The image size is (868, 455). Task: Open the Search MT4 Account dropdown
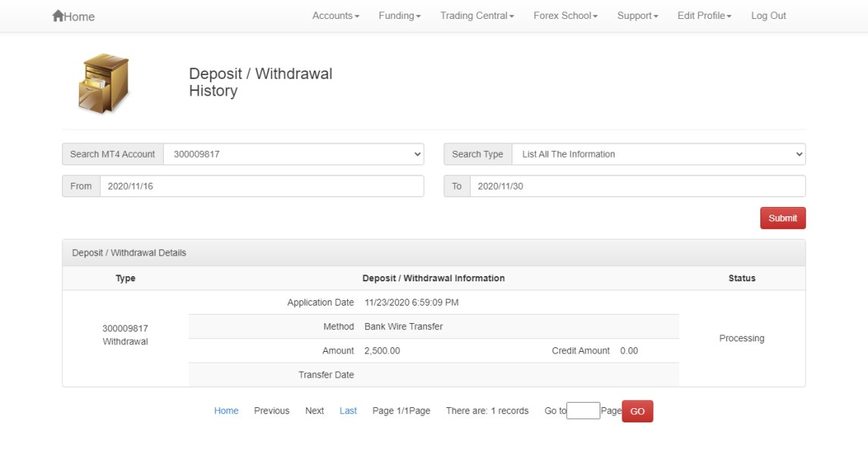point(293,154)
